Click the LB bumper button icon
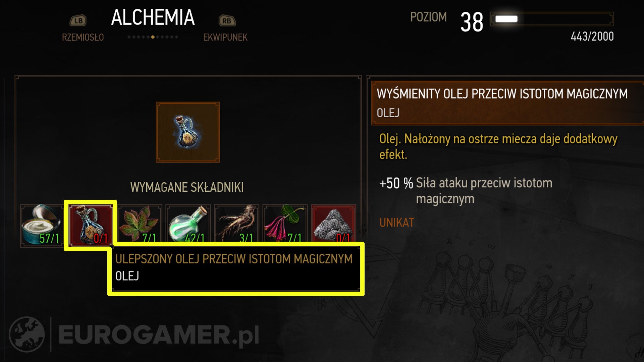Screen dimensions: 644x362 click(x=78, y=21)
